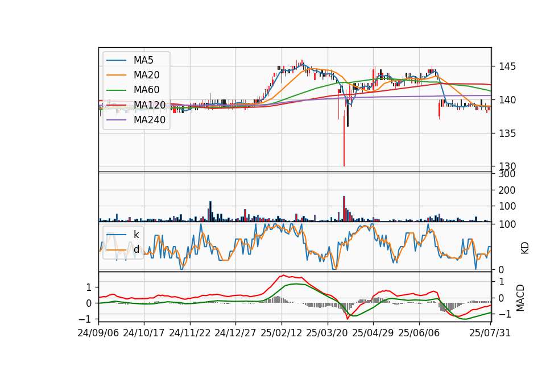Screen dimensions: 546x392
Task: Click the rotated MACD axis title
Action: tap(520, 298)
